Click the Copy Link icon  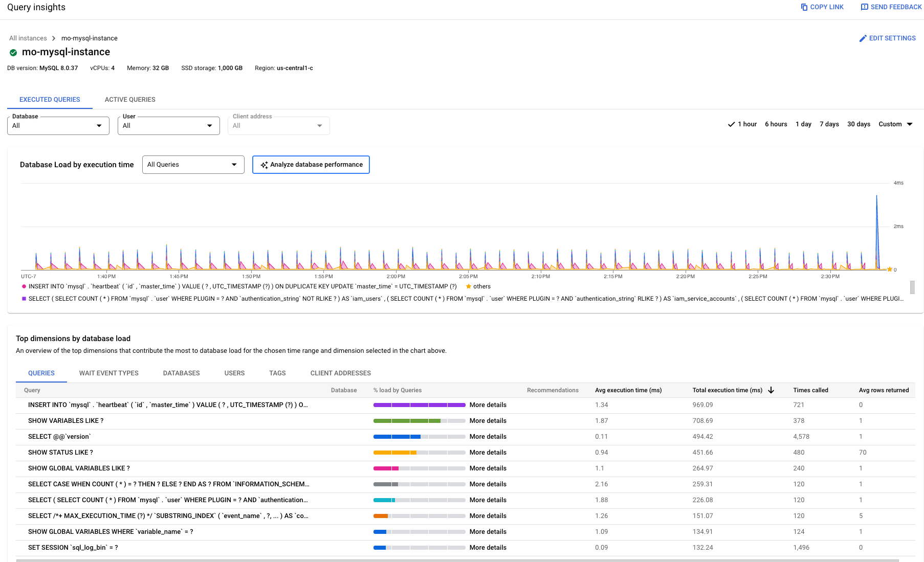803,7
